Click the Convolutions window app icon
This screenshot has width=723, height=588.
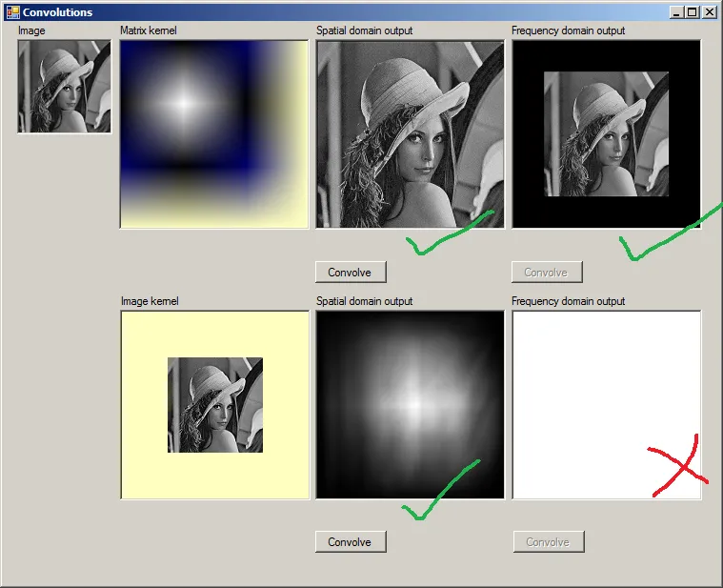tap(13, 12)
